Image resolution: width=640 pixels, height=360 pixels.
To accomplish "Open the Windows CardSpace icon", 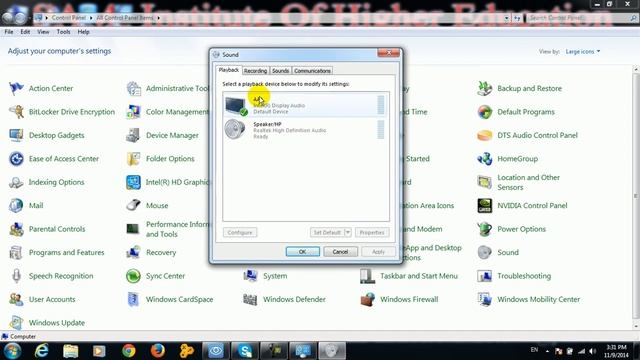I will point(133,299).
